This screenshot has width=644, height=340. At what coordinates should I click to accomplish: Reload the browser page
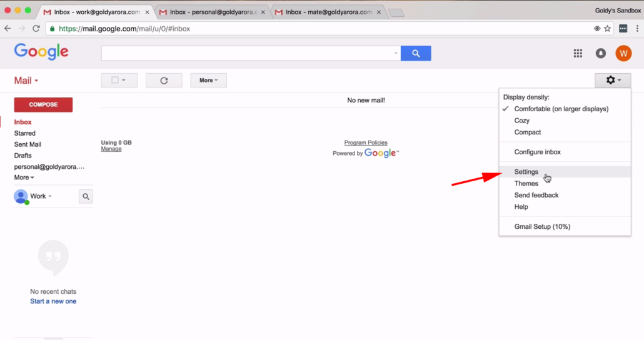pyautogui.click(x=36, y=28)
